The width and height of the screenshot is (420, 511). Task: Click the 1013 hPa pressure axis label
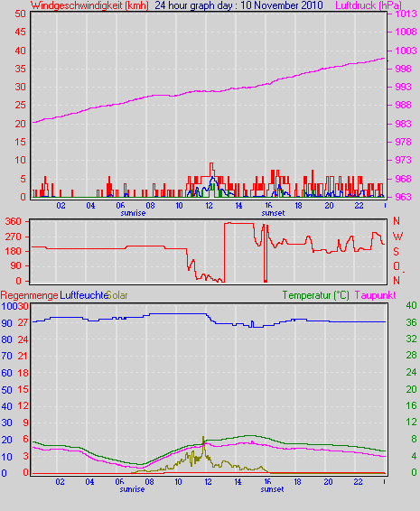(x=406, y=14)
